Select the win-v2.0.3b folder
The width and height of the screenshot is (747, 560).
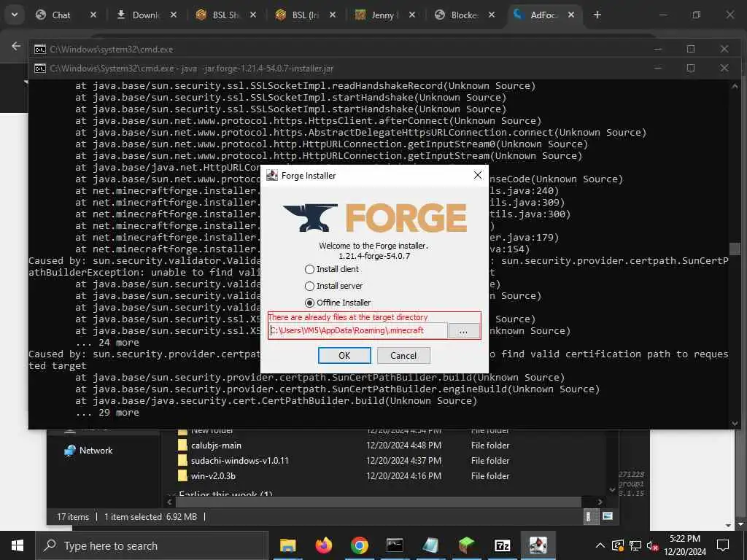213,476
